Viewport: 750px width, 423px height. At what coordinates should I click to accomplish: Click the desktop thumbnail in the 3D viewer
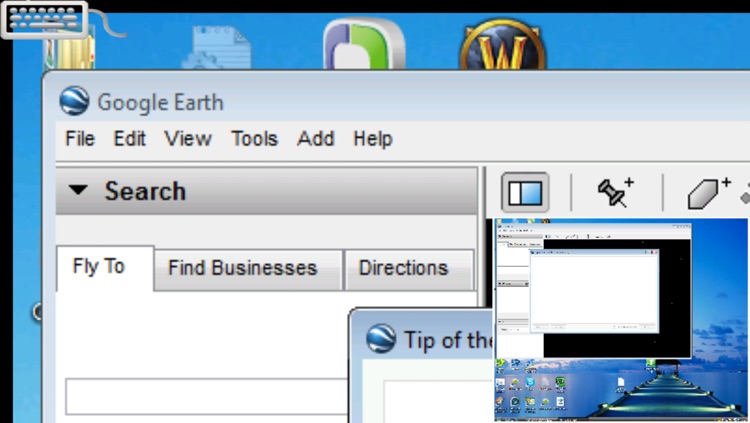621,319
